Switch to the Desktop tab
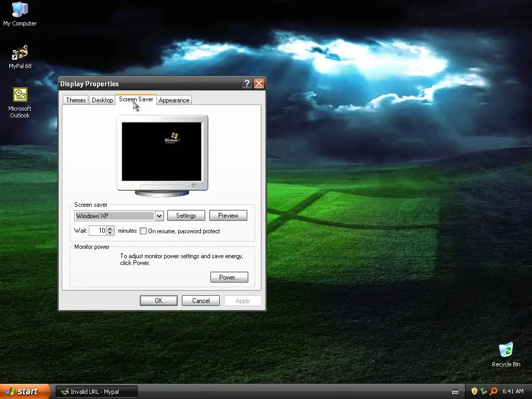This screenshot has width=532, height=399. click(x=102, y=100)
